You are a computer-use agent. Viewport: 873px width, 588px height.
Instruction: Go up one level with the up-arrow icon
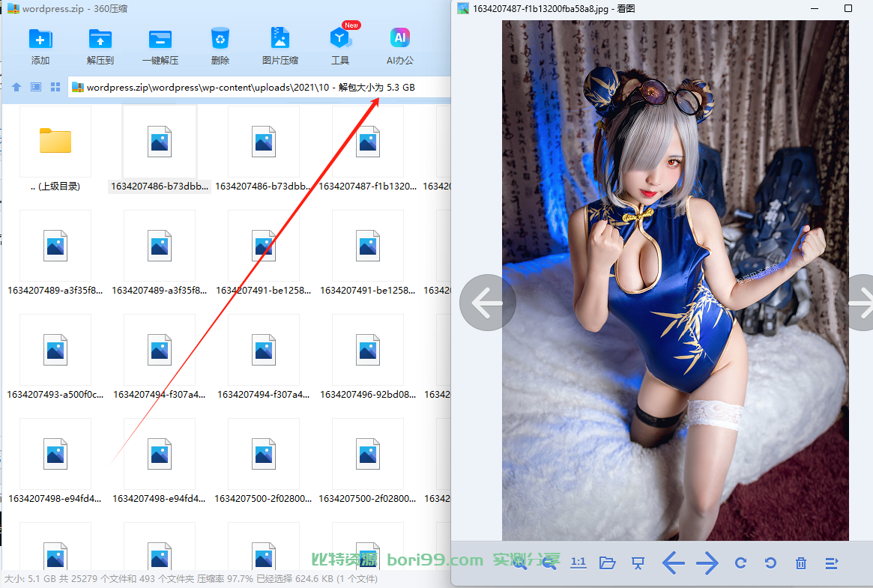16,88
